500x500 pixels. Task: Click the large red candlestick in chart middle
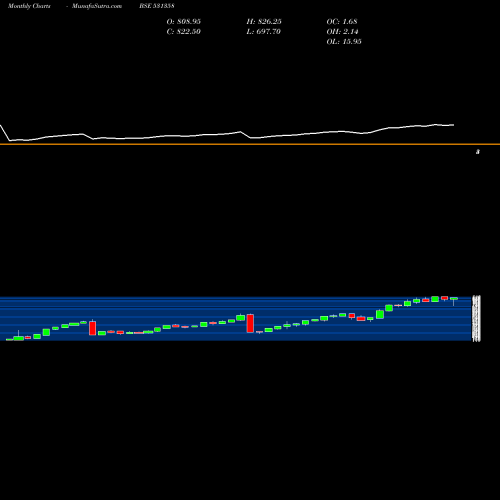(x=250, y=323)
